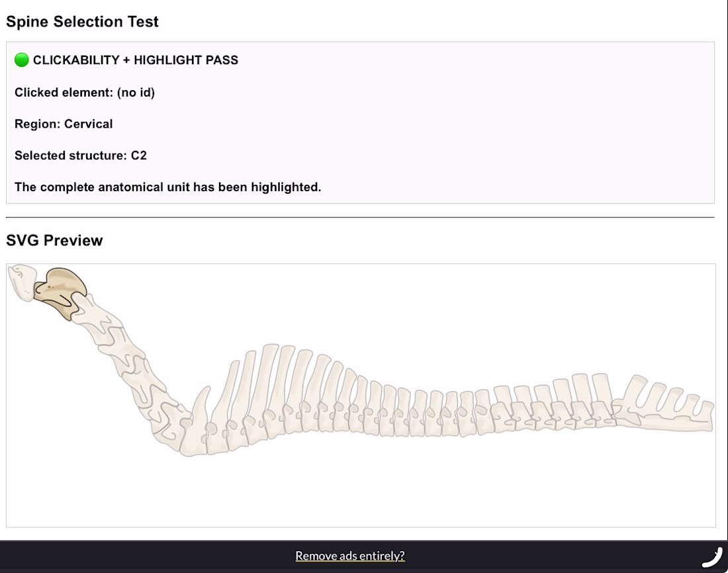Open the "Remove ads entirely?" link
The height and width of the screenshot is (573, 728).
pos(350,556)
